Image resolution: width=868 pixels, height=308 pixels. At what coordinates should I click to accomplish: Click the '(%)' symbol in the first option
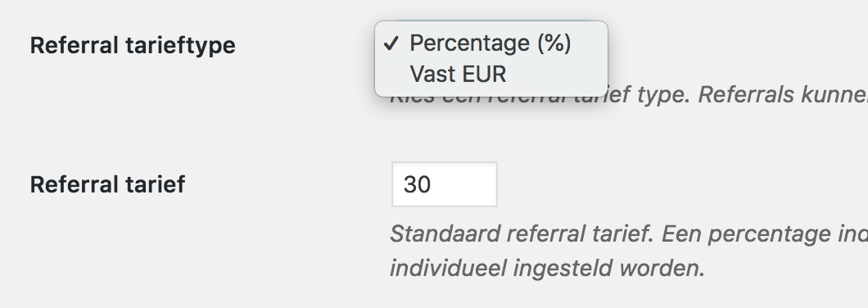pos(554,43)
